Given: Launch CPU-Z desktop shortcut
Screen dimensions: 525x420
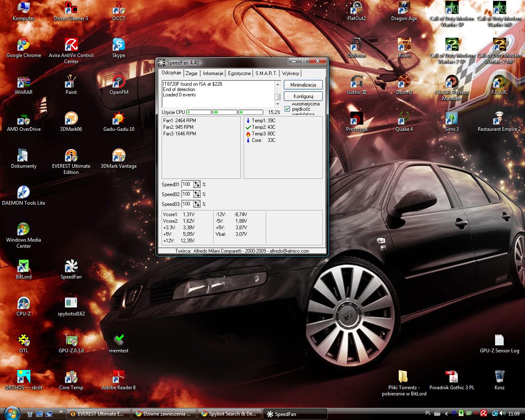Looking at the screenshot, I should [23, 306].
